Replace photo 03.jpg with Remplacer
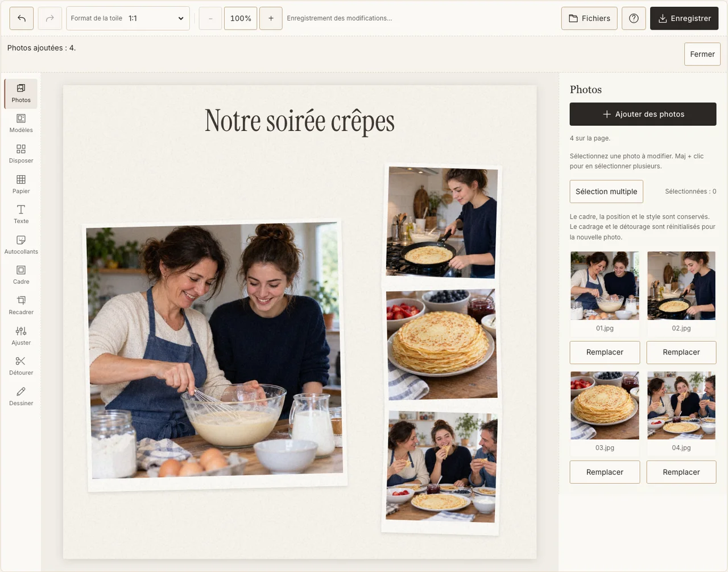Image resolution: width=728 pixels, height=572 pixels. (605, 472)
